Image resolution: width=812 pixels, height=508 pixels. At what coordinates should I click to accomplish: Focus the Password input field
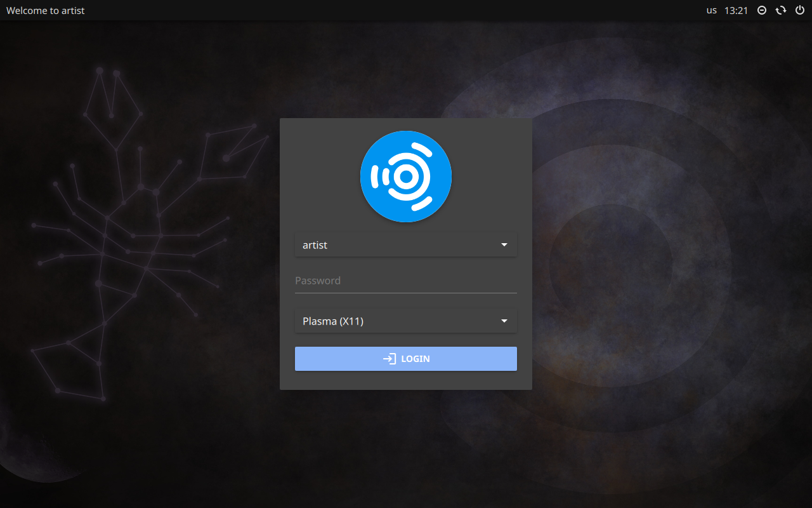click(x=406, y=281)
